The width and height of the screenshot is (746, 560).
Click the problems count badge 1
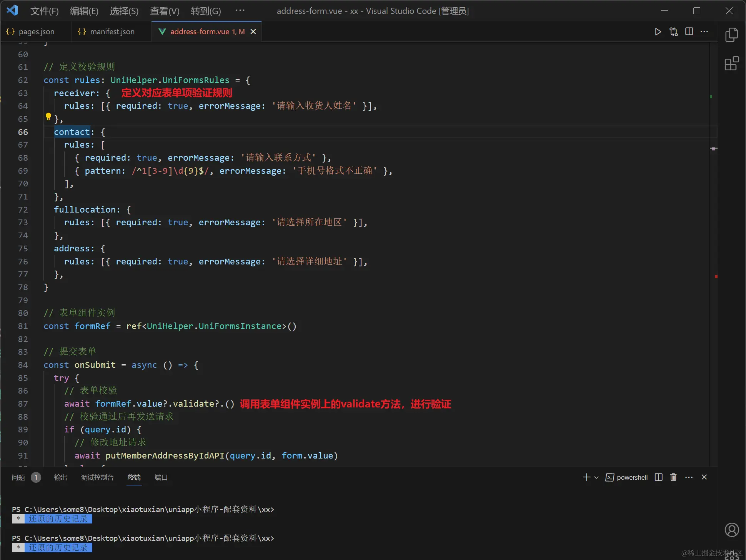[x=36, y=477]
